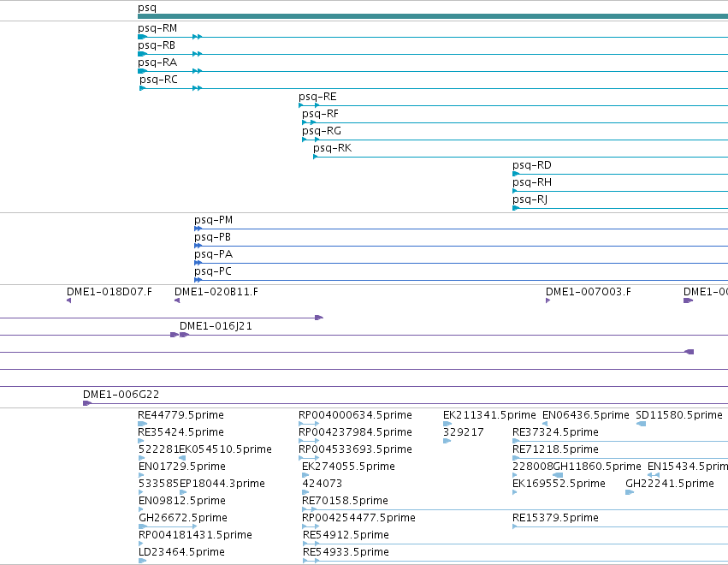Click GH22241.5prime EST label
This screenshot has width=728, height=565.
click(670, 484)
